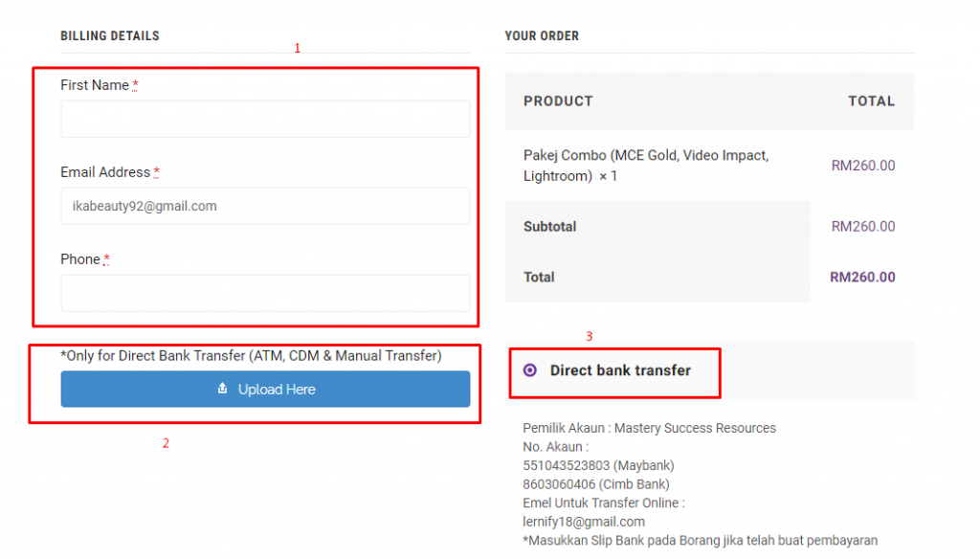Screen dimensions: 980x559
Task: Click into the Email Address field
Action: 265,206
